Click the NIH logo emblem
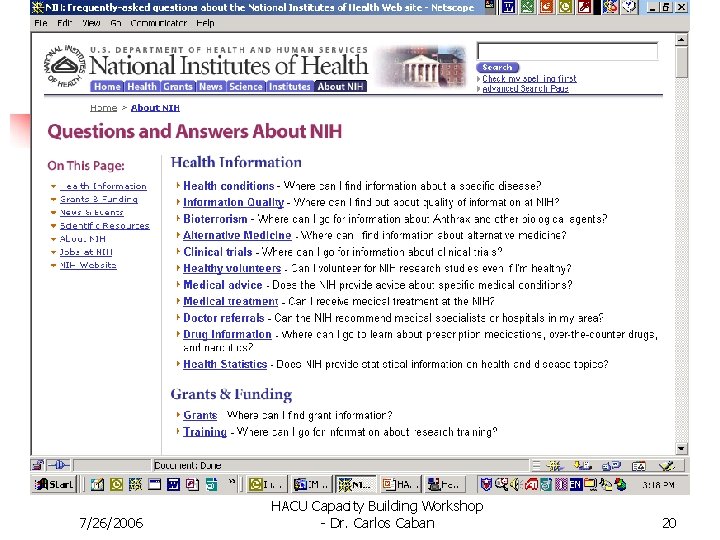 (64, 66)
